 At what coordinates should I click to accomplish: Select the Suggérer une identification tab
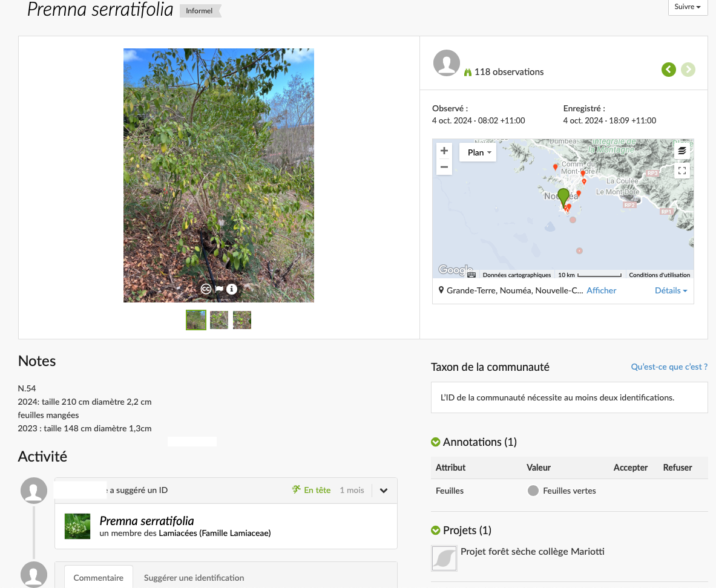194,578
